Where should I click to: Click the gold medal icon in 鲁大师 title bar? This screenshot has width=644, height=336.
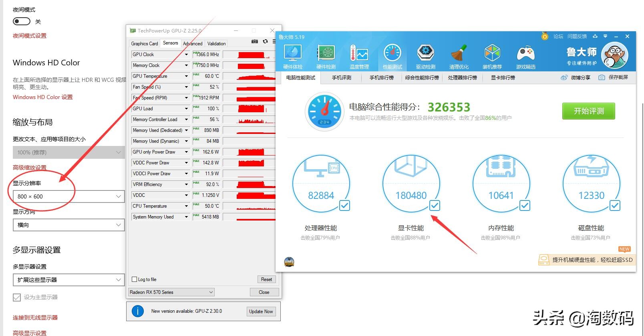click(x=545, y=36)
